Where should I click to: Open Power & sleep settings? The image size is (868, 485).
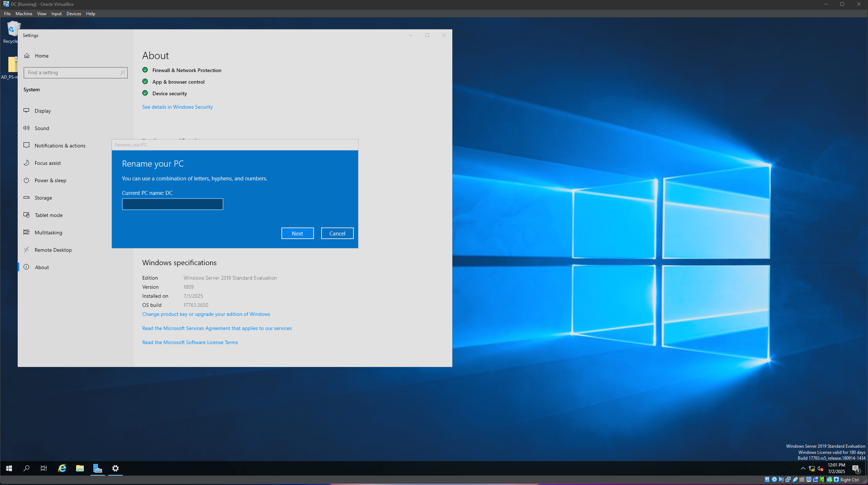point(65,180)
